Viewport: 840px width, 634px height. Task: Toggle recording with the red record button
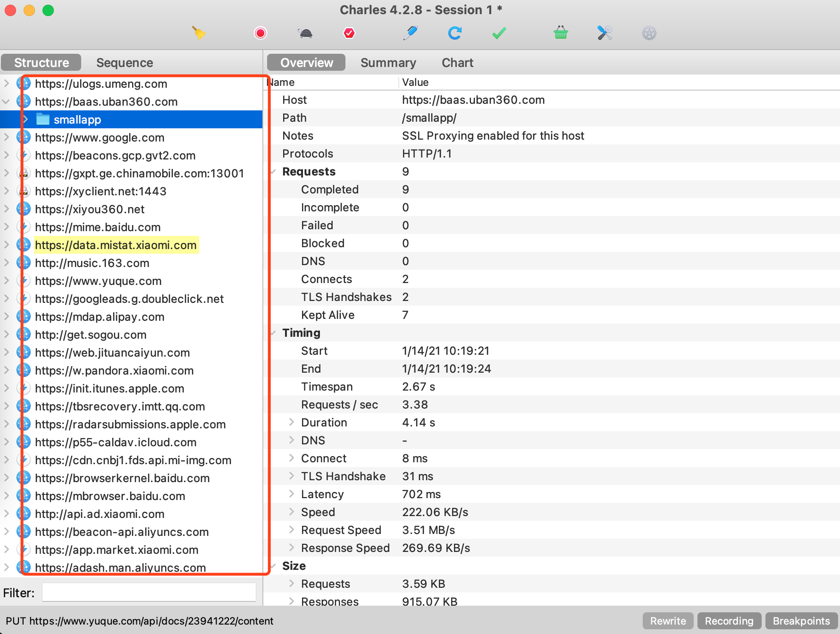260,33
